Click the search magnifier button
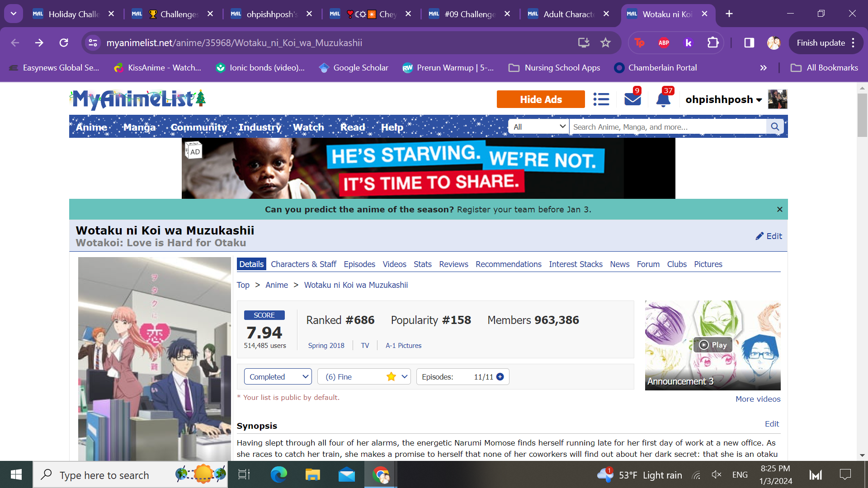The image size is (868, 488). [775, 127]
